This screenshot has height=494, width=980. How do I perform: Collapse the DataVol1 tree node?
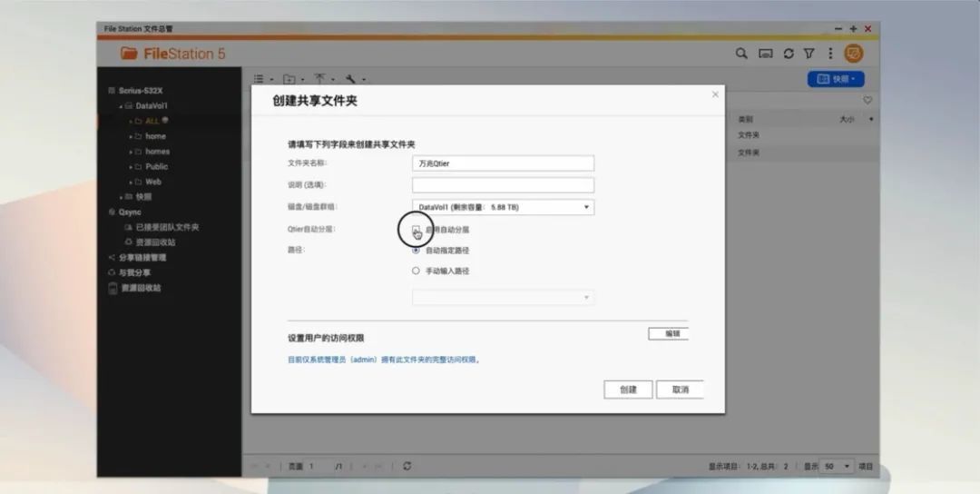click(x=121, y=106)
